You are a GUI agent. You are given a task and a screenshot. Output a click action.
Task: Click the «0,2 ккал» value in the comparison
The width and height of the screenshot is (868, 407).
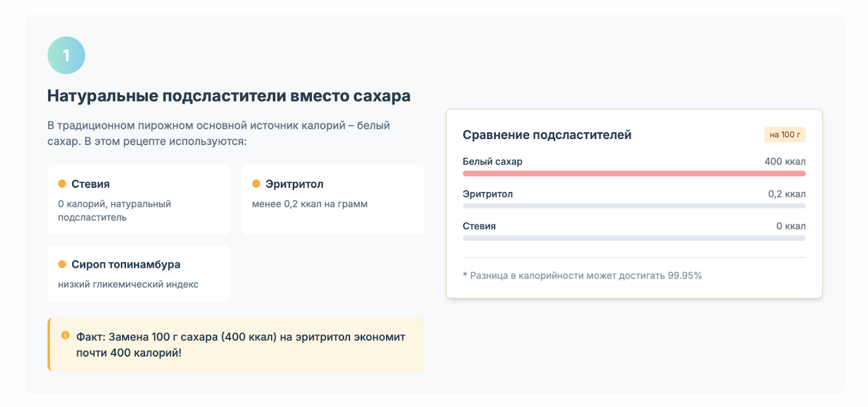tap(787, 194)
